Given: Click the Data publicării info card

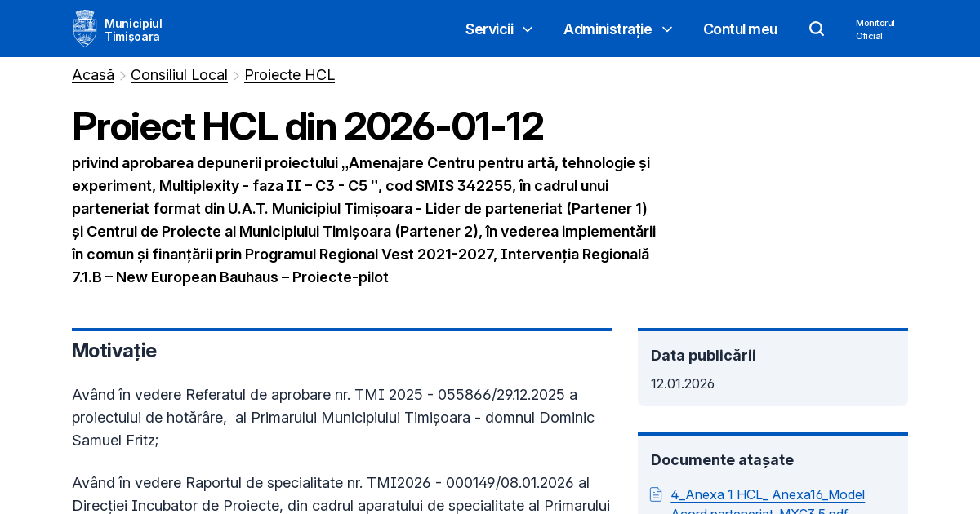Looking at the screenshot, I should 773,367.
